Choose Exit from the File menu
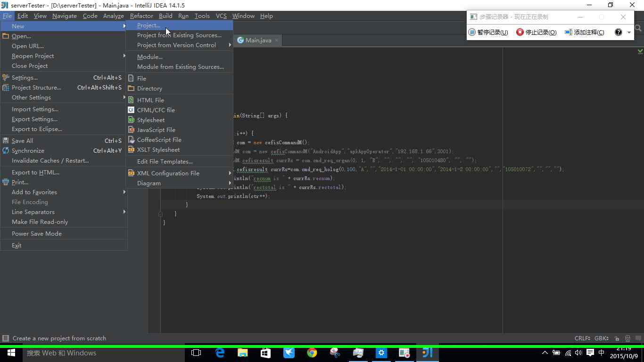The height and width of the screenshot is (362, 644). tap(64, 246)
